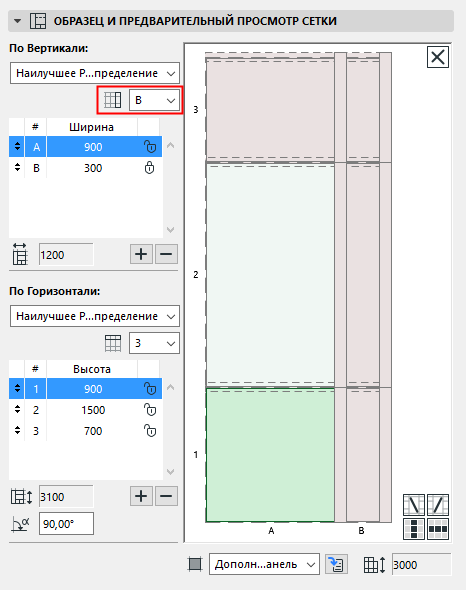Screen dimensions: 466x590
Task: Click grid angle field 90,00°
Action: (66, 524)
